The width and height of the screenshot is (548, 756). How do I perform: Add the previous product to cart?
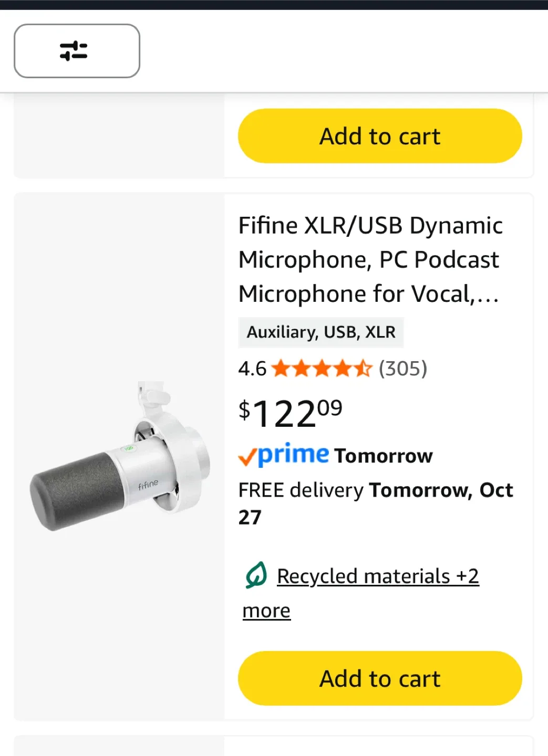(380, 136)
